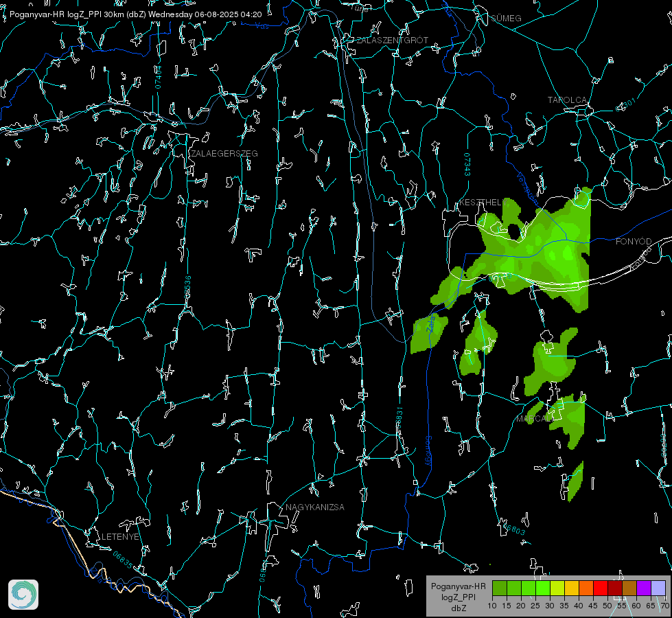Click the SÜMEG city label
672x618 pixels.
click(x=506, y=18)
